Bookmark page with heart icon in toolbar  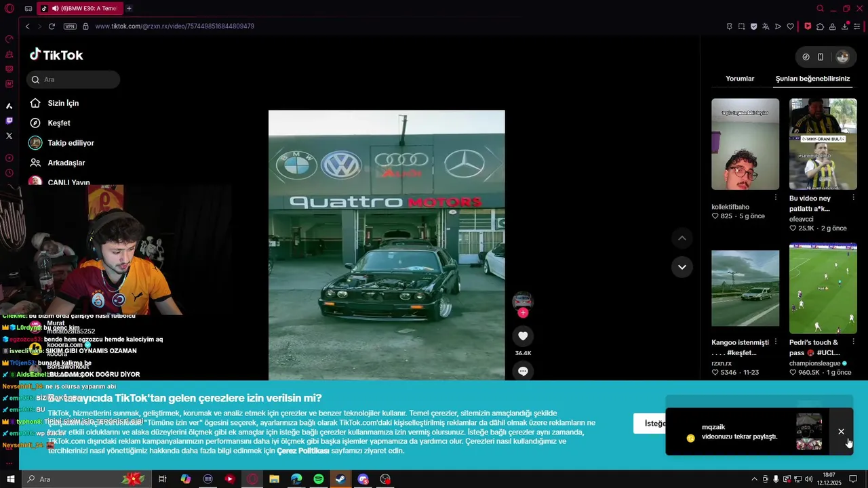coord(790,26)
